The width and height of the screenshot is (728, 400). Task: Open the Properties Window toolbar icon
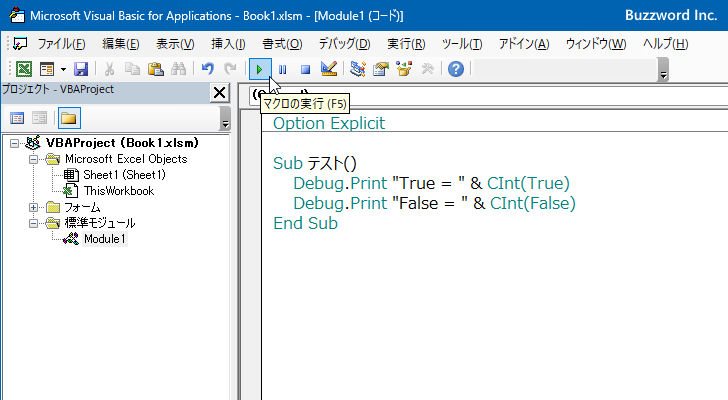[x=381, y=69]
